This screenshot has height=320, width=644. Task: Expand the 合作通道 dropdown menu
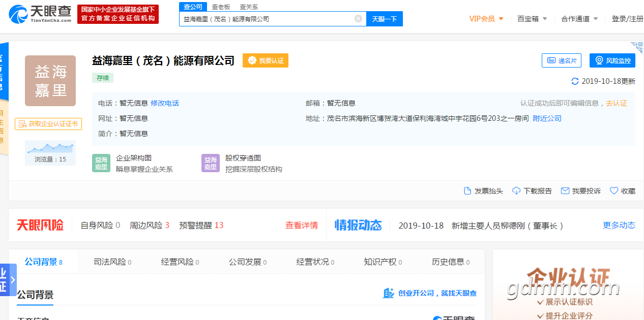[580, 19]
